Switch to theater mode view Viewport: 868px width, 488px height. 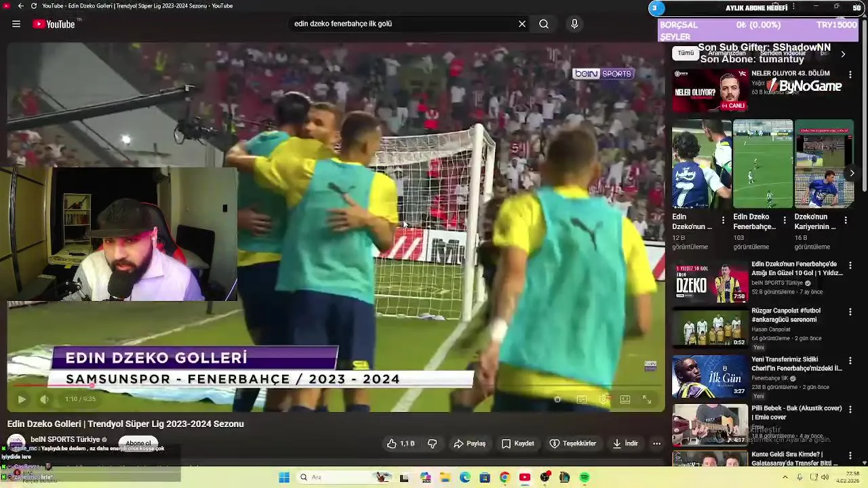[625, 400]
